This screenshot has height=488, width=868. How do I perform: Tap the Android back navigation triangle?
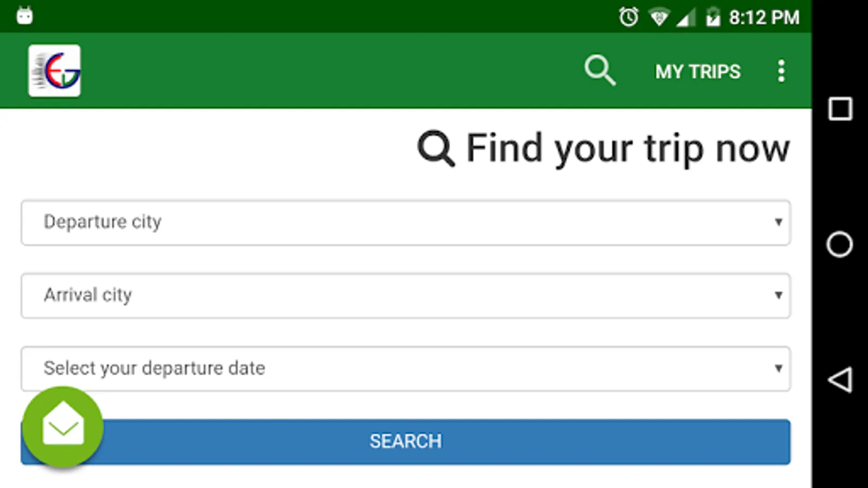coord(840,380)
